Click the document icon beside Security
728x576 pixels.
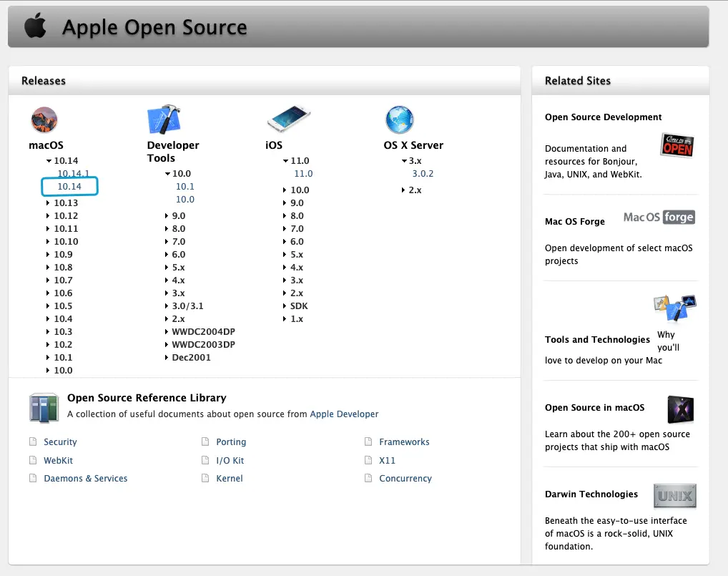click(33, 441)
